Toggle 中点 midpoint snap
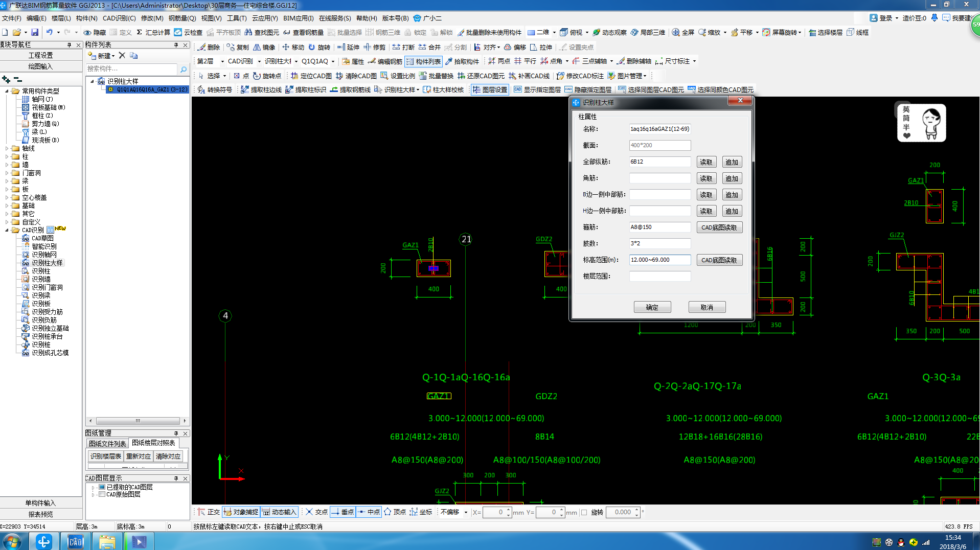The width and height of the screenshot is (980, 550). click(369, 512)
